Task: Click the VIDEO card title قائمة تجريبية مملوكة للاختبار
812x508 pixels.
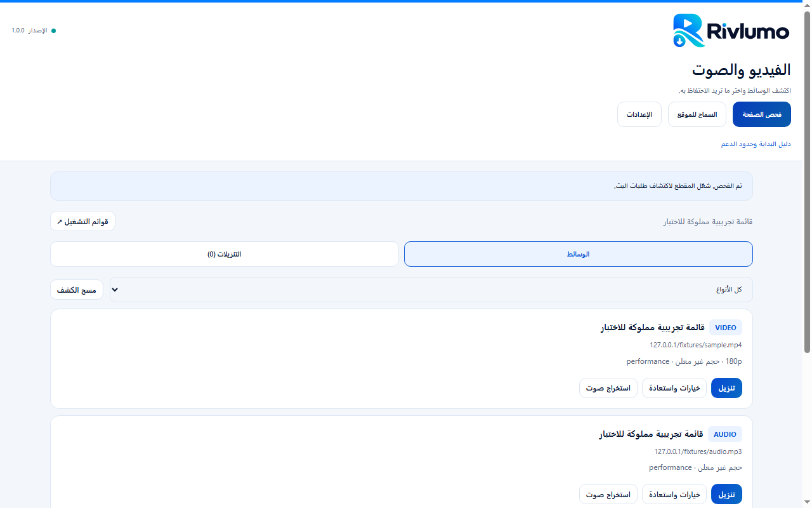Action: (653, 328)
